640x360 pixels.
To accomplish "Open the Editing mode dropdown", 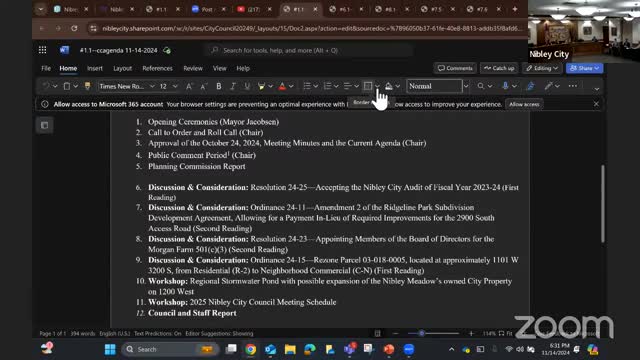I will coord(542,68).
